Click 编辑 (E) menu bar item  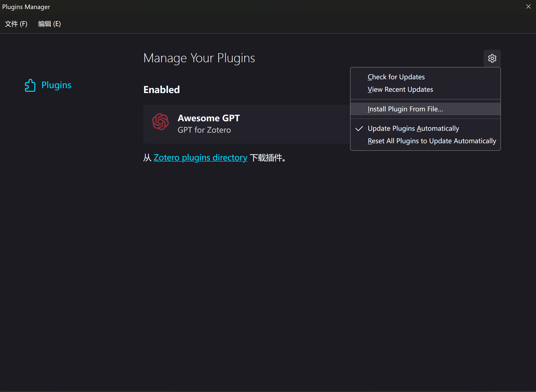coord(50,23)
